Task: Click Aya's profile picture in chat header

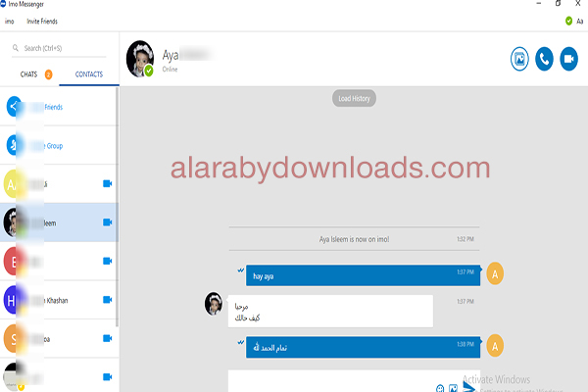Action: (x=140, y=59)
